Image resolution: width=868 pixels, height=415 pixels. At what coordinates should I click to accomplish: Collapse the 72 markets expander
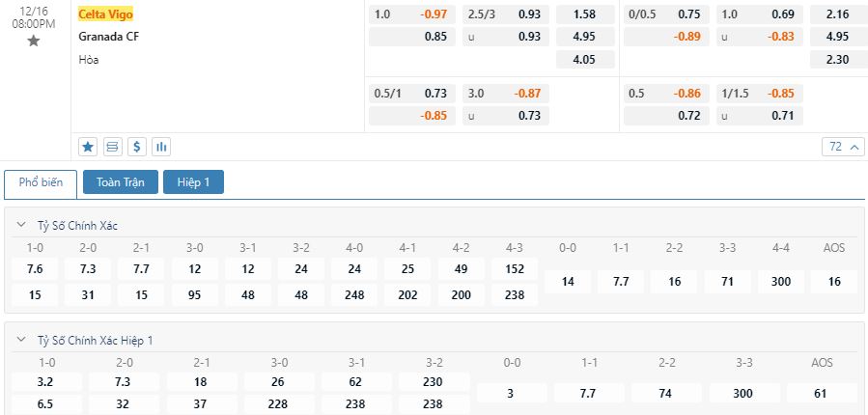click(x=843, y=147)
